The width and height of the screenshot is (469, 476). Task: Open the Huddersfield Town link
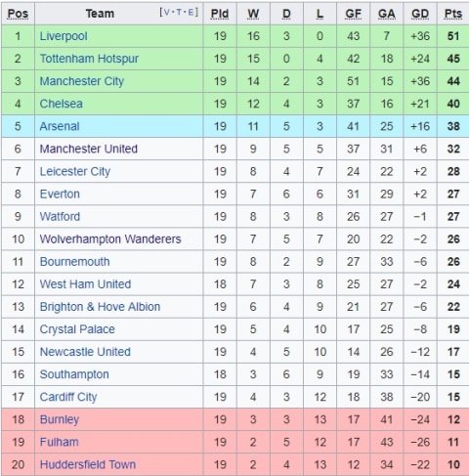pos(88,464)
